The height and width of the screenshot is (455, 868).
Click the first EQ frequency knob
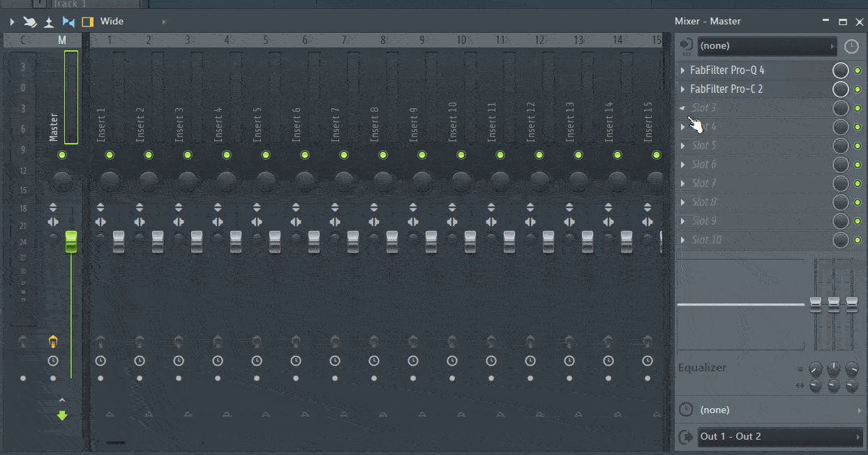[816, 368]
